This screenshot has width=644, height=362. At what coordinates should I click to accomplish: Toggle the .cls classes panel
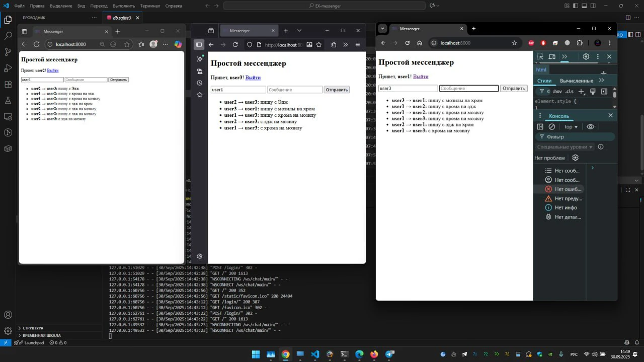[569, 92]
